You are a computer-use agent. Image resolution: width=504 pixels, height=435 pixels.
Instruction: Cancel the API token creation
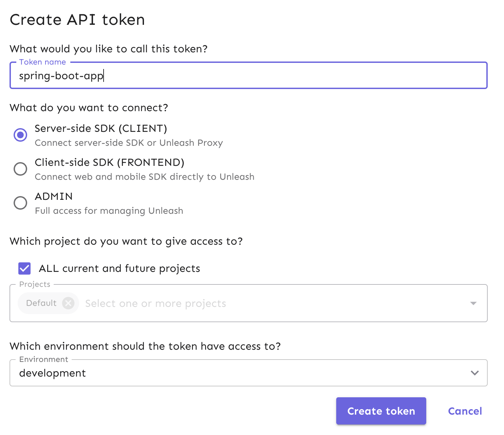(465, 411)
